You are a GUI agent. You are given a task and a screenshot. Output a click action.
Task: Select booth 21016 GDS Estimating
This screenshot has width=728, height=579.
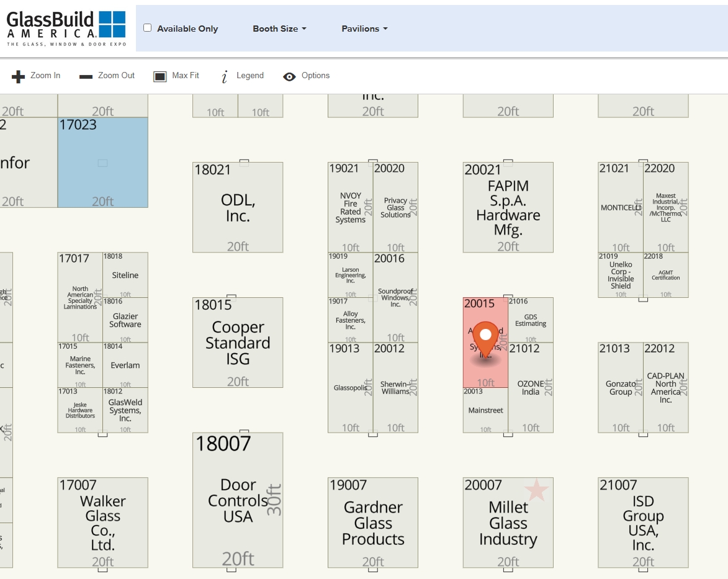pos(531,320)
